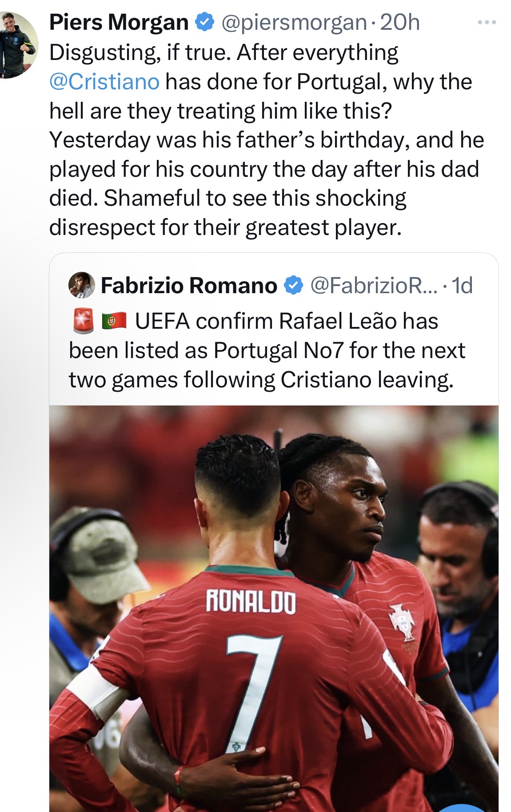This screenshot has height=812, width=511.
Task: Tap the Portugal crest on Leão's shirt
Action: click(x=401, y=621)
